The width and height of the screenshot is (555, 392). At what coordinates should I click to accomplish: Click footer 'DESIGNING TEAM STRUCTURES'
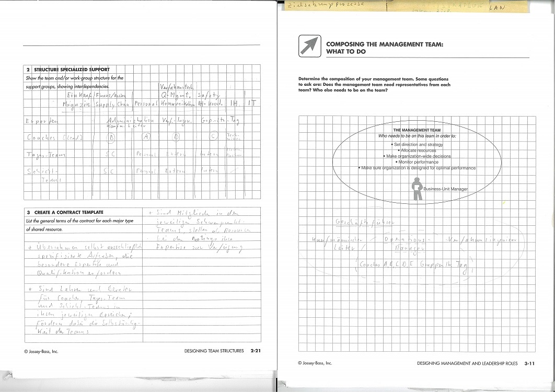214,351
